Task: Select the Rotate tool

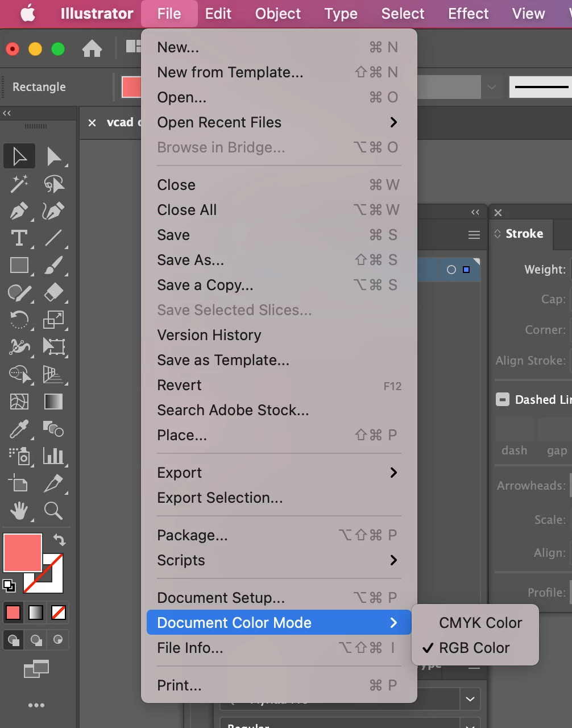Action: point(19,320)
